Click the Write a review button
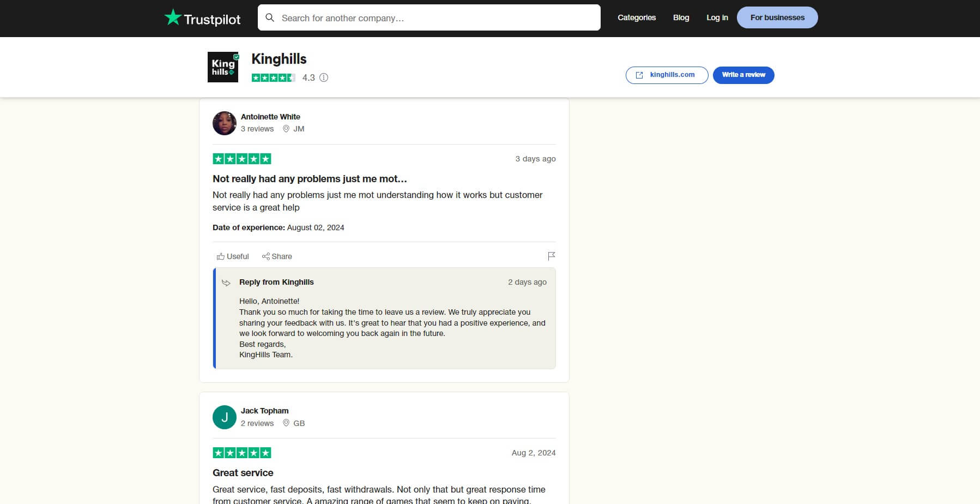Image resolution: width=980 pixels, height=504 pixels. click(743, 75)
